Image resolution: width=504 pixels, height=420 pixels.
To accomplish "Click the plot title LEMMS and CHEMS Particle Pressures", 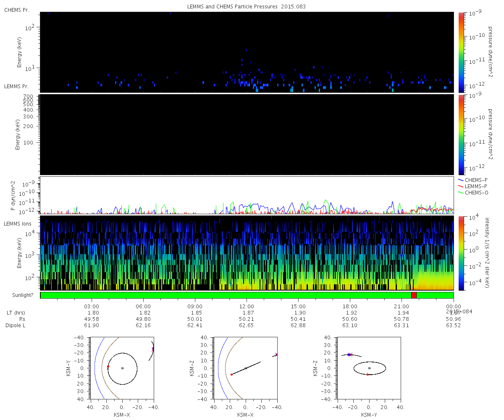I will point(247,7).
